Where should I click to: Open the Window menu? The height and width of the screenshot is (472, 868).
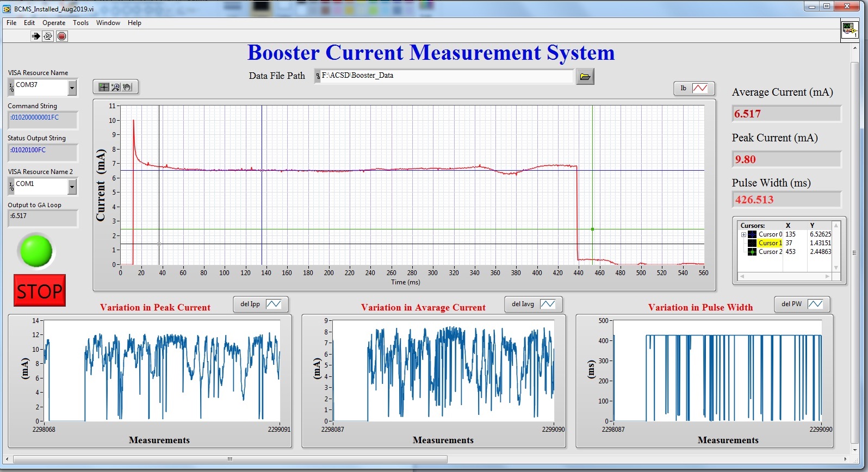pos(108,23)
